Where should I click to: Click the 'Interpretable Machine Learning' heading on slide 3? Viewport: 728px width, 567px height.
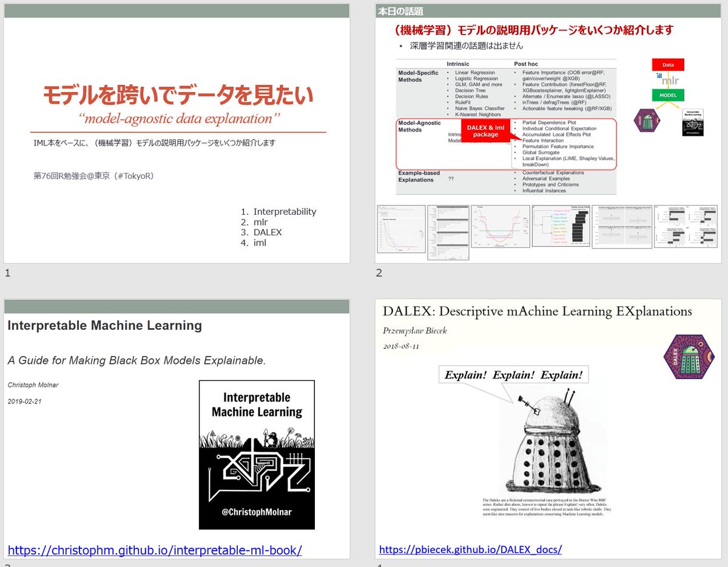(x=105, y=326)
